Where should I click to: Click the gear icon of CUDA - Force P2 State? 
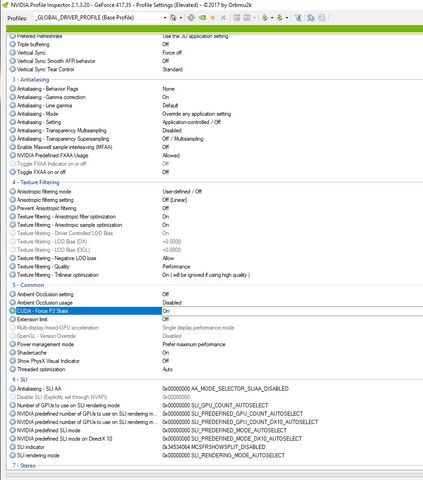13,311
